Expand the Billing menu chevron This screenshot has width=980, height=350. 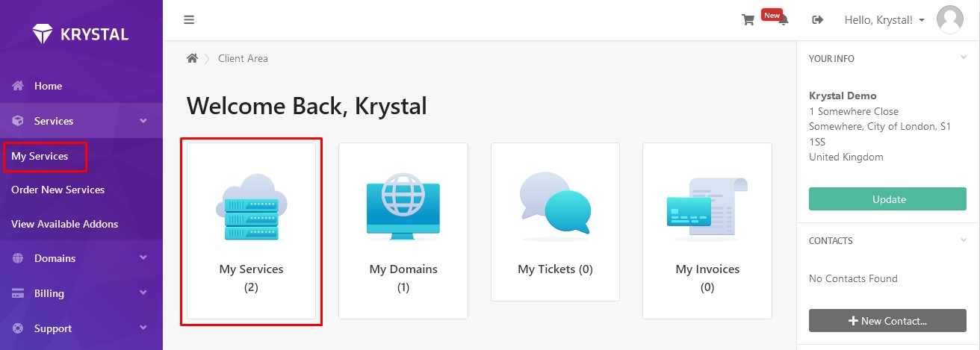(143, 293)
